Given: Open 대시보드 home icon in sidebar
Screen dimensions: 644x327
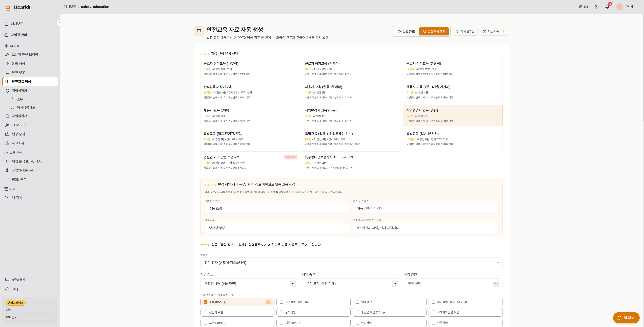Looking at the screenshot, I should click(7, 24).
